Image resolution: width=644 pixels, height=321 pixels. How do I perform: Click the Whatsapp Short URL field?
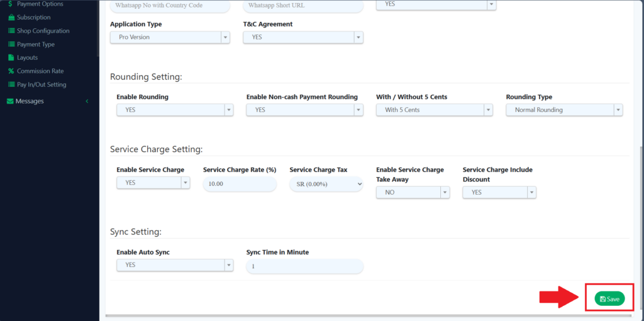(303, 6)
